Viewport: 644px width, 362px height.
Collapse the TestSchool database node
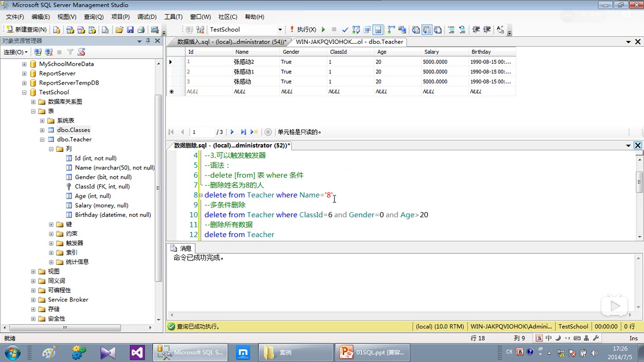(24, 92)
